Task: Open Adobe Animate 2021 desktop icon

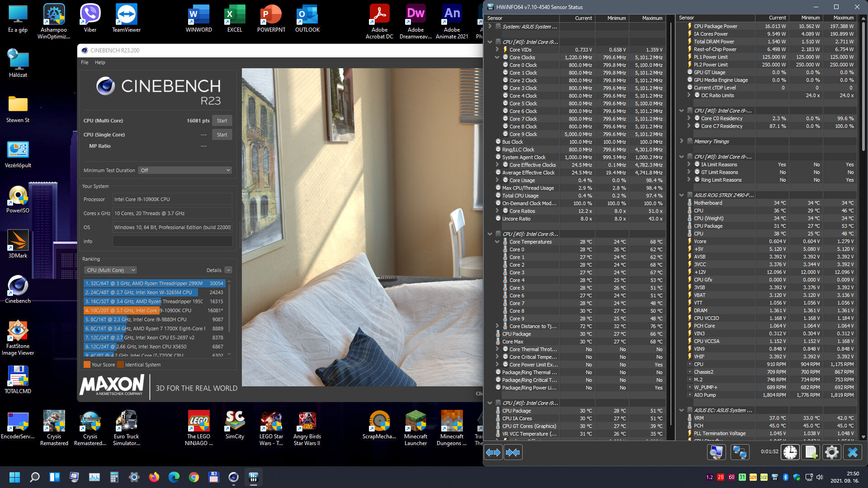Action: click(x=452, y=21)
